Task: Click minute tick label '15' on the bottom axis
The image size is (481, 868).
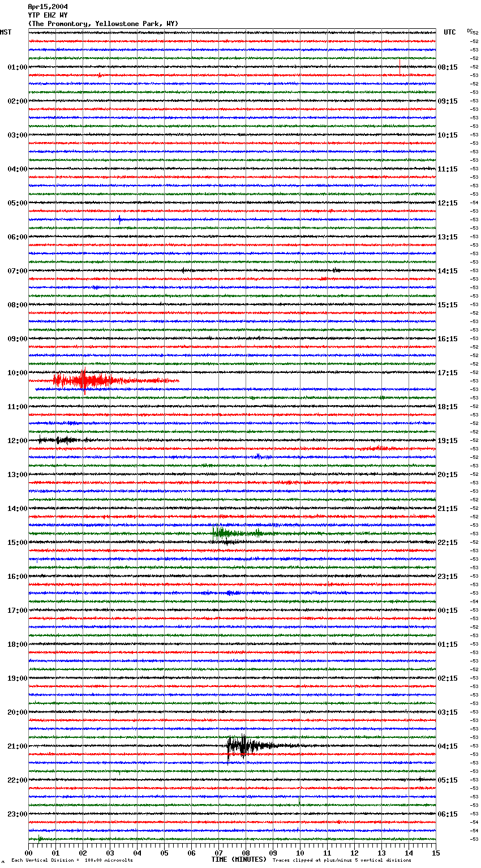Action: 436,853
